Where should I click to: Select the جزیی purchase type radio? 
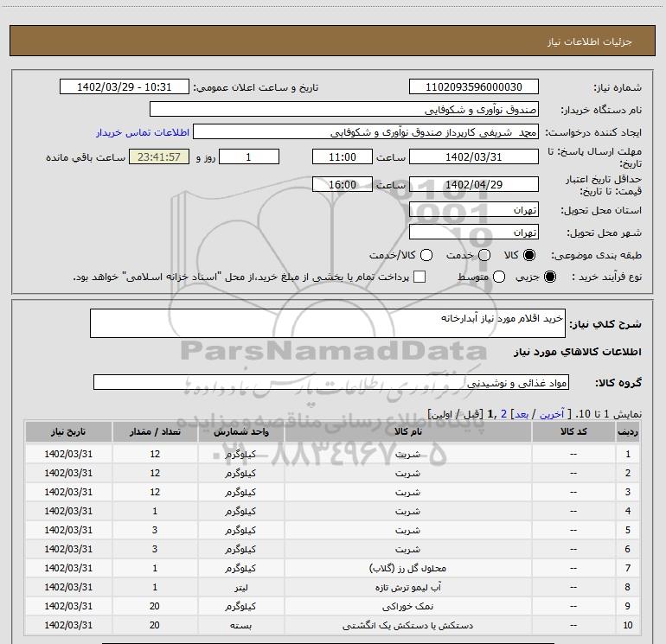click(x=550, y=277)
